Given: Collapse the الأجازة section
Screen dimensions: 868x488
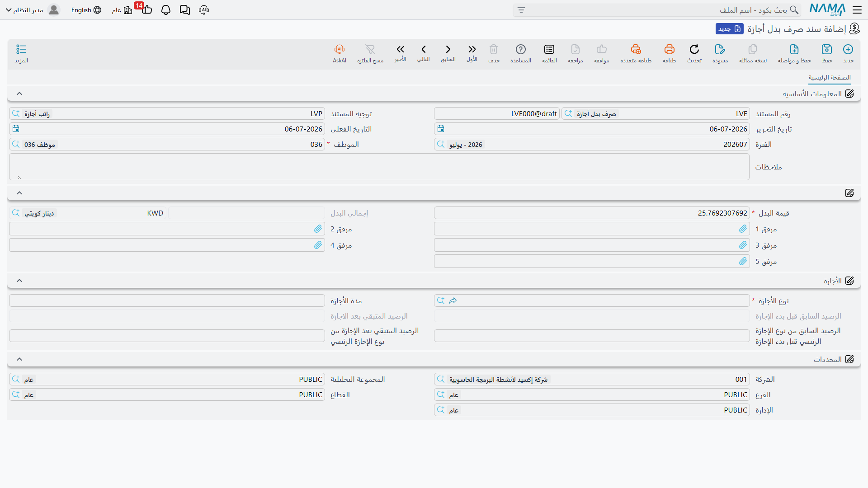Looking at the screenshot, I should tap(19, 281).
